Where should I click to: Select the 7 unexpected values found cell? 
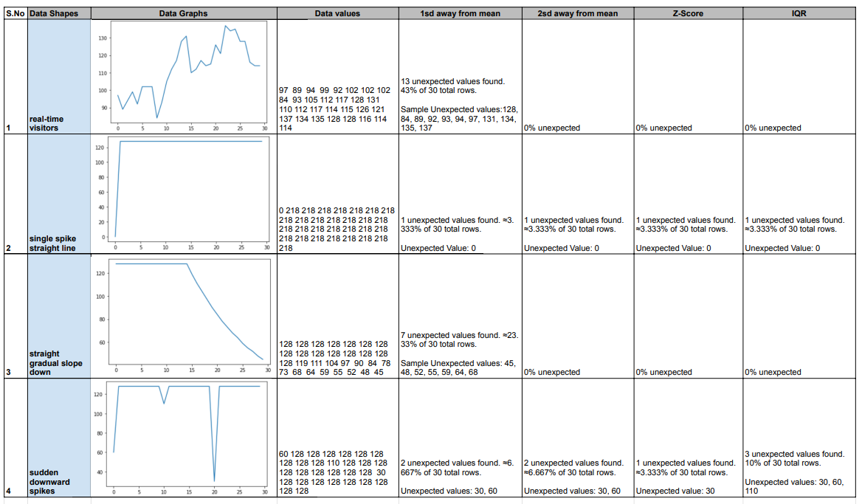click(x=460, y=316)
